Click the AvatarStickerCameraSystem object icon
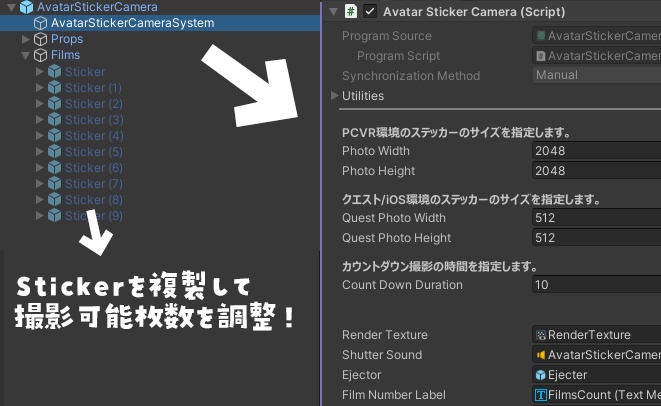 [40, 23]
